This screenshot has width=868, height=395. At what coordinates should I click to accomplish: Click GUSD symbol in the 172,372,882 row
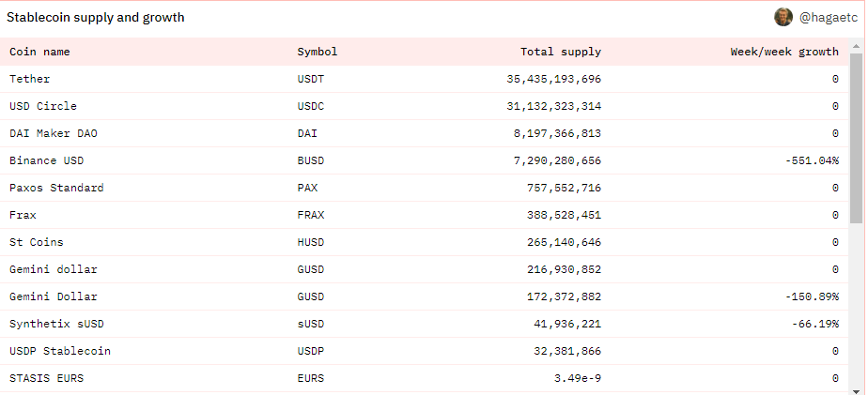click(x=311, y=296)
